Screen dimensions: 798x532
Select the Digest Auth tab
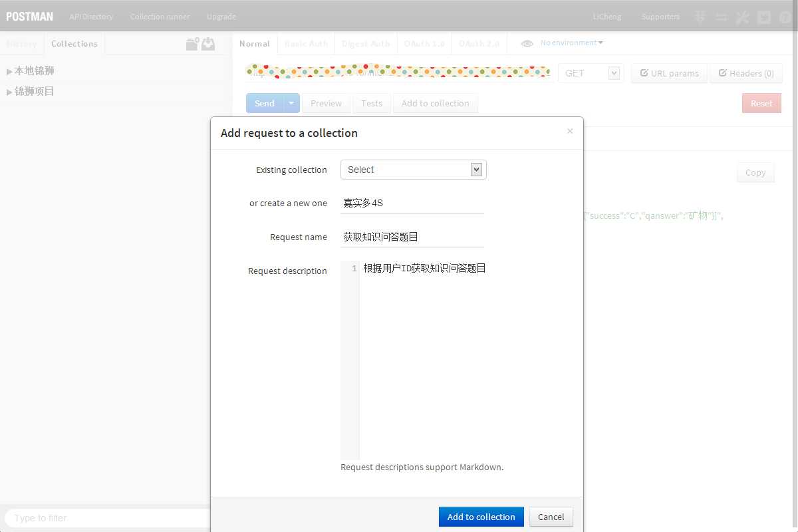click(365, 44)
